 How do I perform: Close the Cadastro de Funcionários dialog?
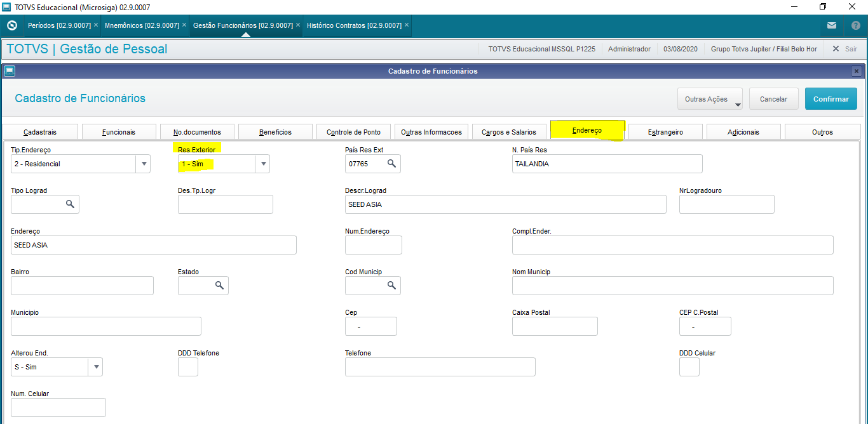pos(857,71)
